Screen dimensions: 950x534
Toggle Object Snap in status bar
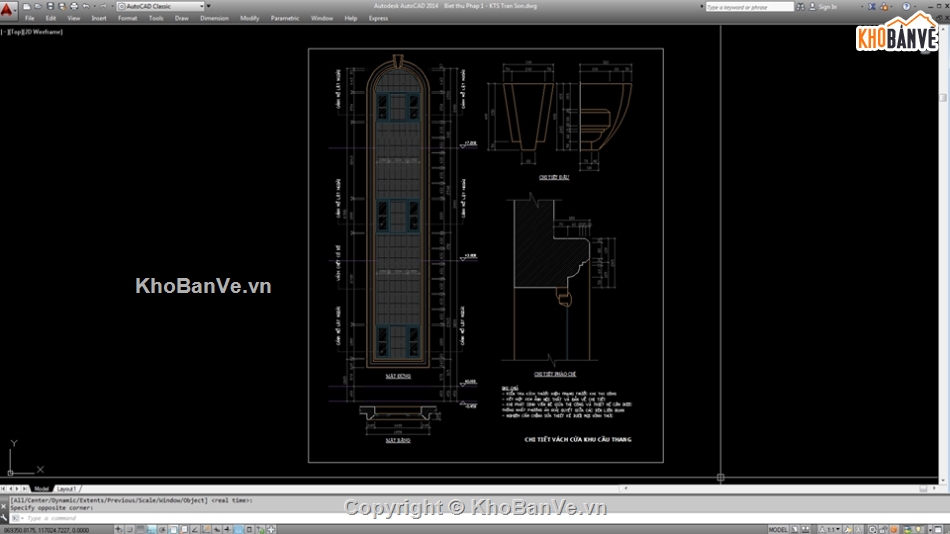(x=173, y=529)
